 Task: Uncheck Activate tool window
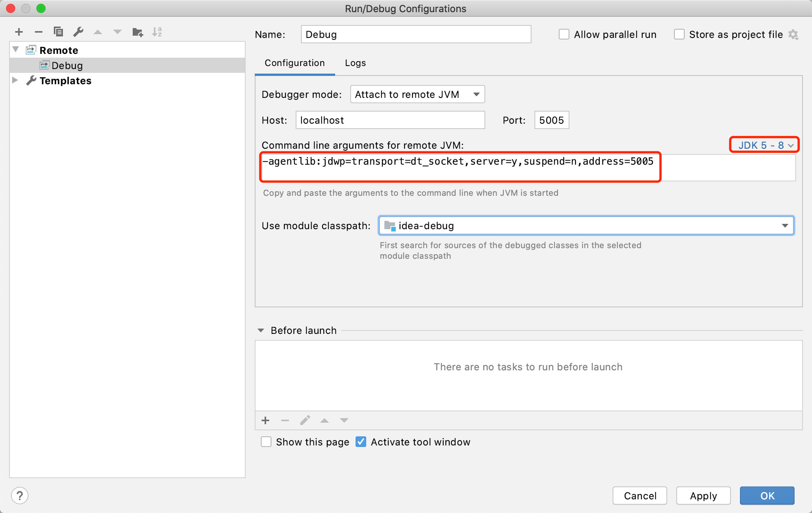tap(361, 442)
